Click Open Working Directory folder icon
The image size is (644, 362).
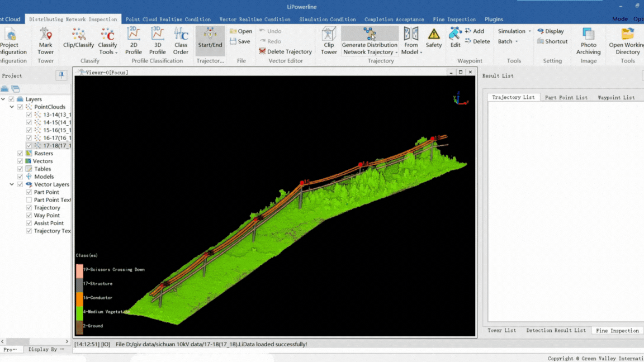coord(628,34)
